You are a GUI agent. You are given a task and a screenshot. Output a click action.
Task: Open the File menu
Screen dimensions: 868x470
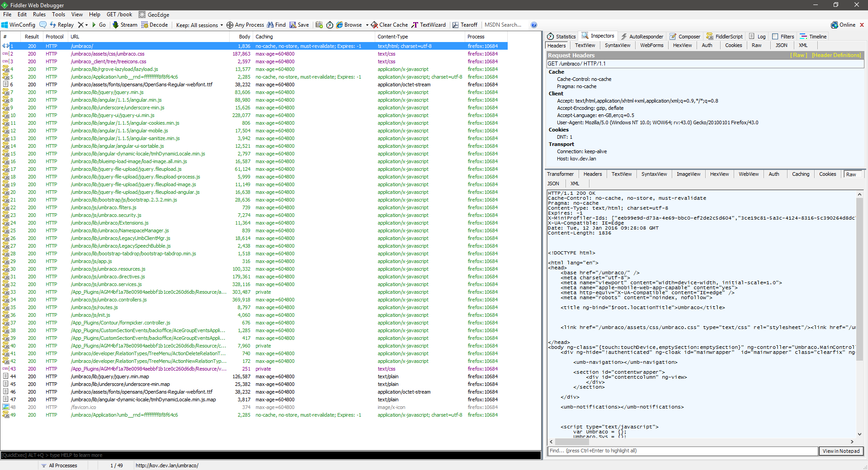[7, 14]
